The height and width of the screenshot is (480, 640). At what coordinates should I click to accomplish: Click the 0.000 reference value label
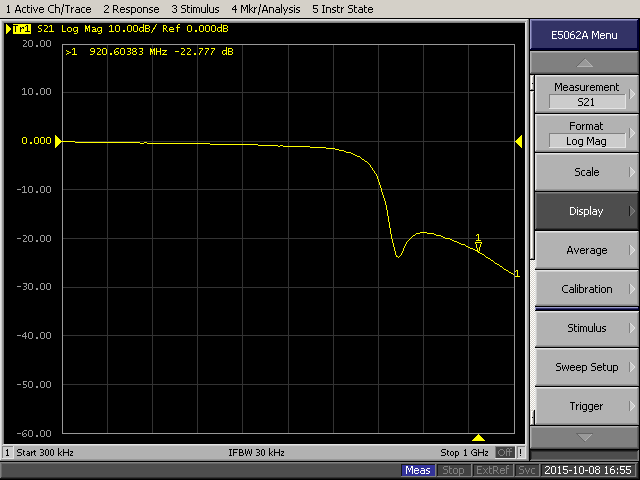pyautogui.click(x=36, y=141)
